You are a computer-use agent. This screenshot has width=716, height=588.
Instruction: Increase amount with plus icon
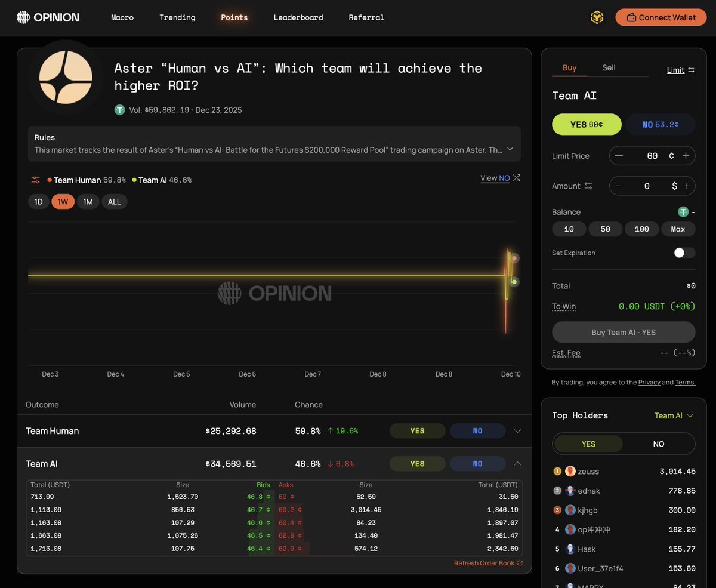pos(687,186)
